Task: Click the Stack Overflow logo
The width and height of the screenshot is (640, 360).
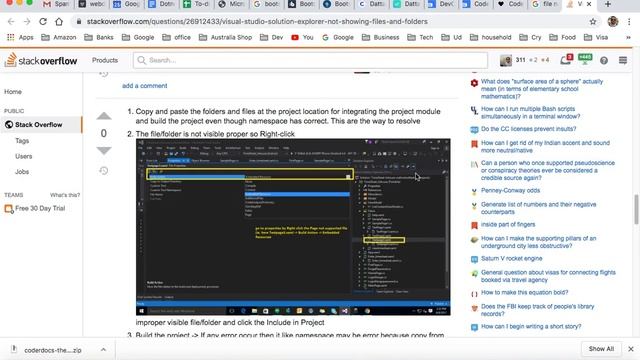Action: click(41, 60)
